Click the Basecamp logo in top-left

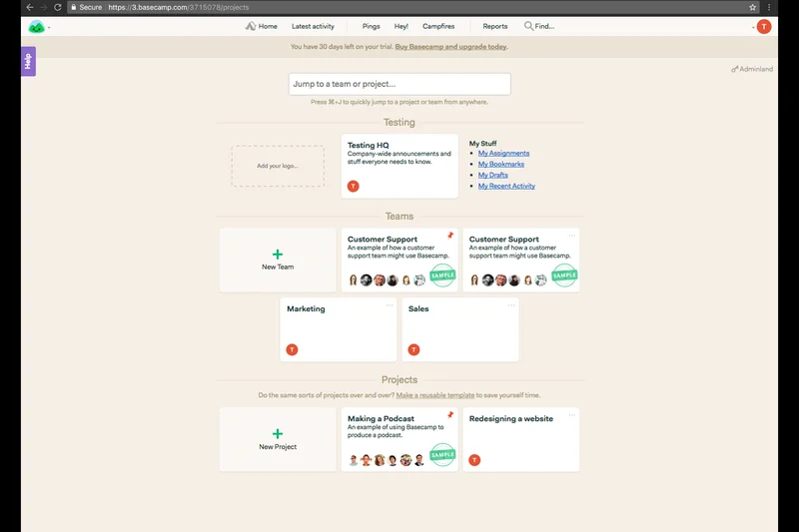click(x=37, y=27)
